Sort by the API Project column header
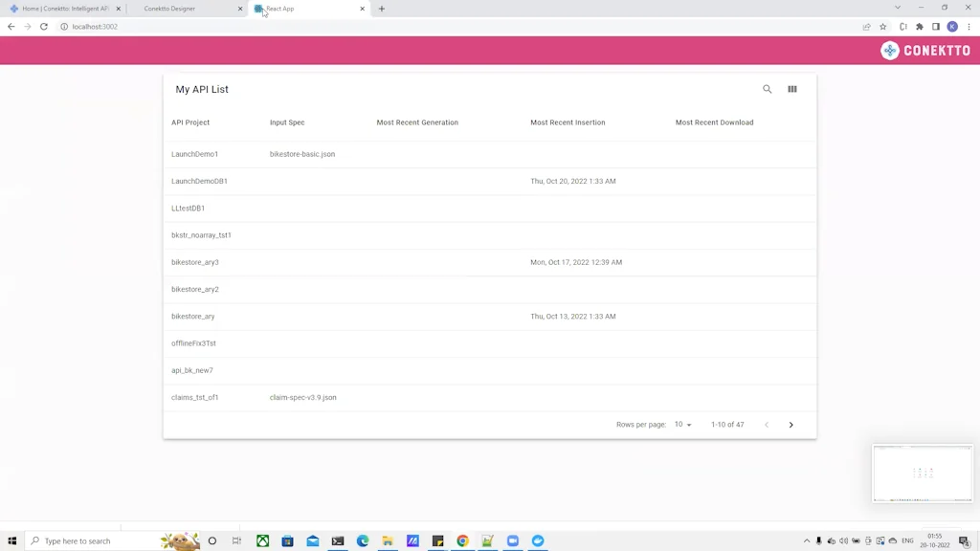Screen dimensions: 980x551 (x=191, y=122)
